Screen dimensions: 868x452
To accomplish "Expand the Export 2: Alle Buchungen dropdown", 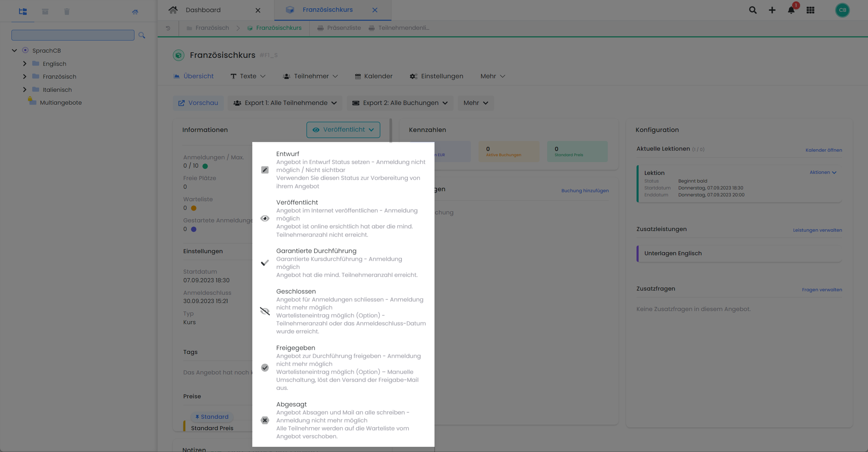I will [400, 103].
